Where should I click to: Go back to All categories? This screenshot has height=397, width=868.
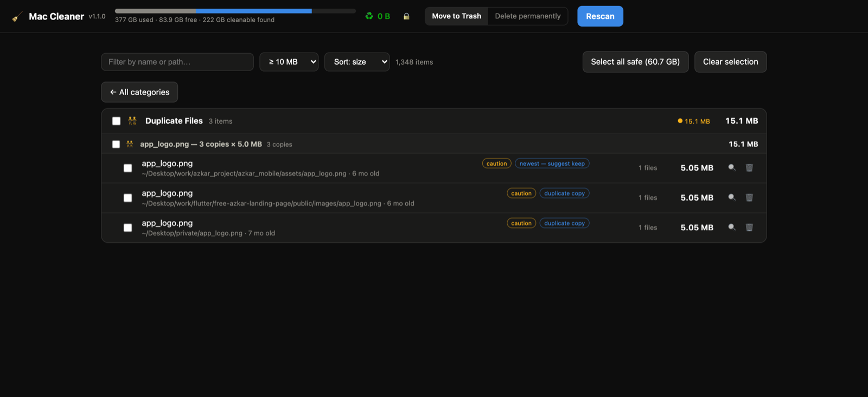point(139,92)
